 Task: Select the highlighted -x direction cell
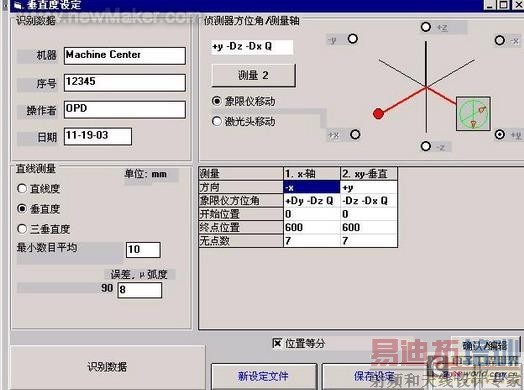pyautogui.click(x=312, y=187)
